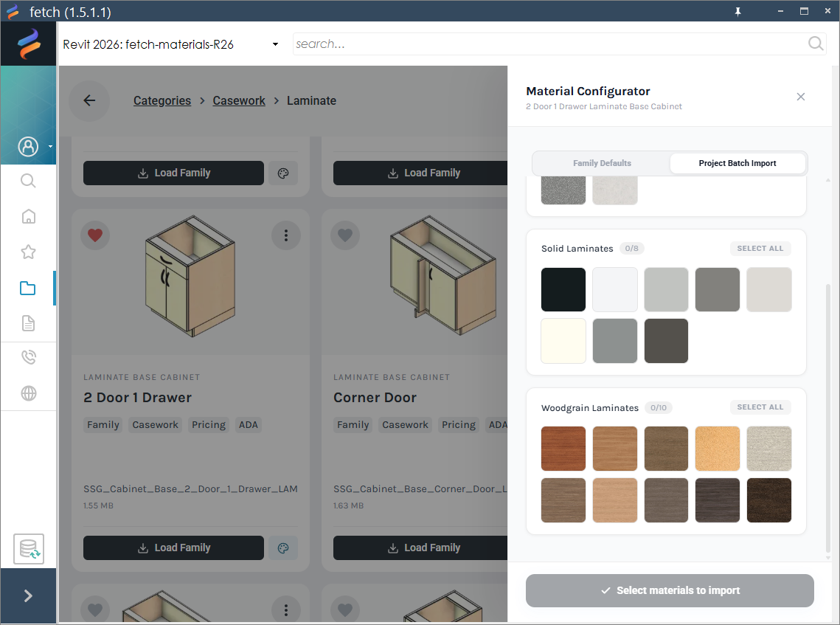Image resolution: width=840 pixels, height=625 pixels.
Task: Switch to Project Batch Import tab
Action: [737, 163]
